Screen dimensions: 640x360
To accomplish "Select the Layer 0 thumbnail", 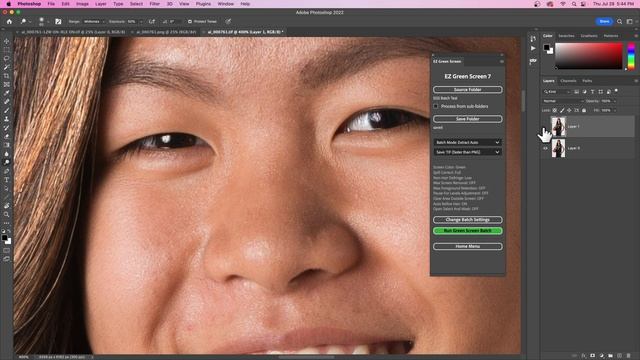I will tap(558, 148).
